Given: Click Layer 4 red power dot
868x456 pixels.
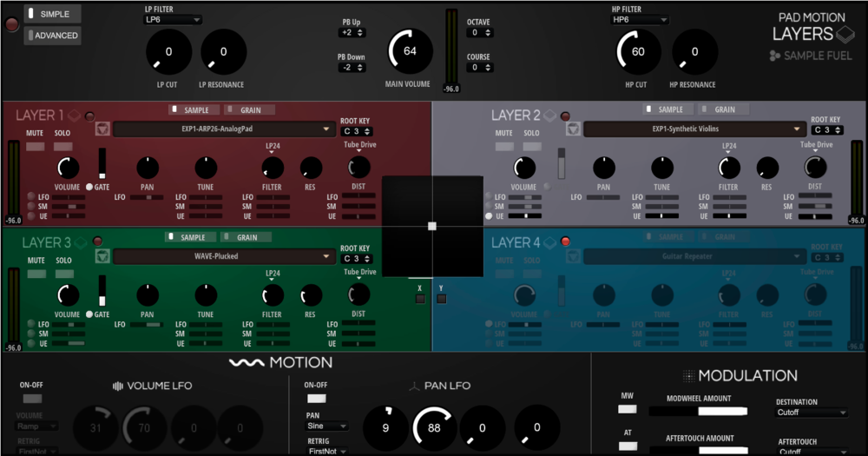Looking at the screenshot, I should tap(565, 241).
